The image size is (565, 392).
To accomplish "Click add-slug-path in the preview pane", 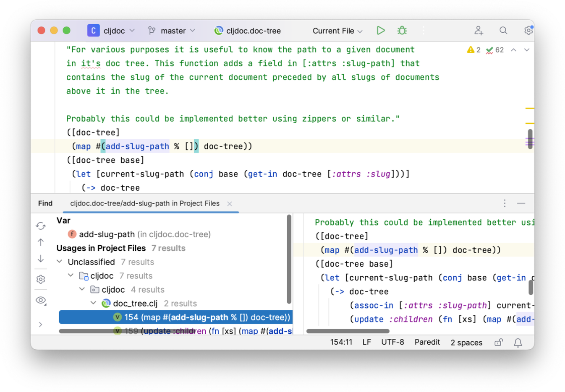I will [386, 250].
